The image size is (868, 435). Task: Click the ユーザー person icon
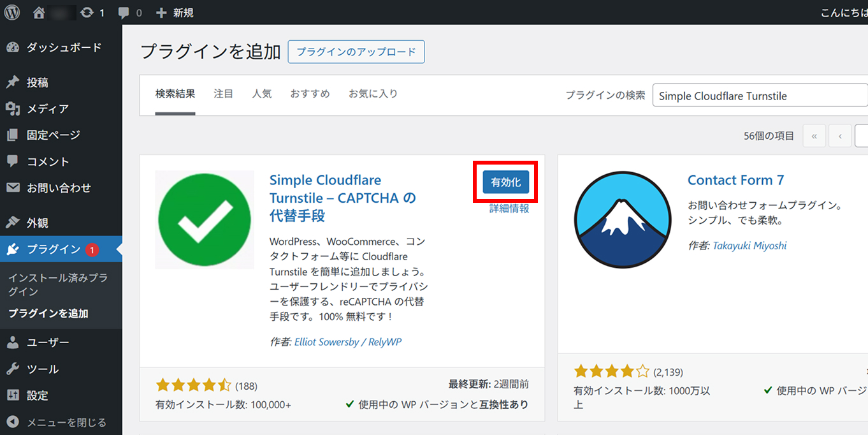[x=12, y=343]
